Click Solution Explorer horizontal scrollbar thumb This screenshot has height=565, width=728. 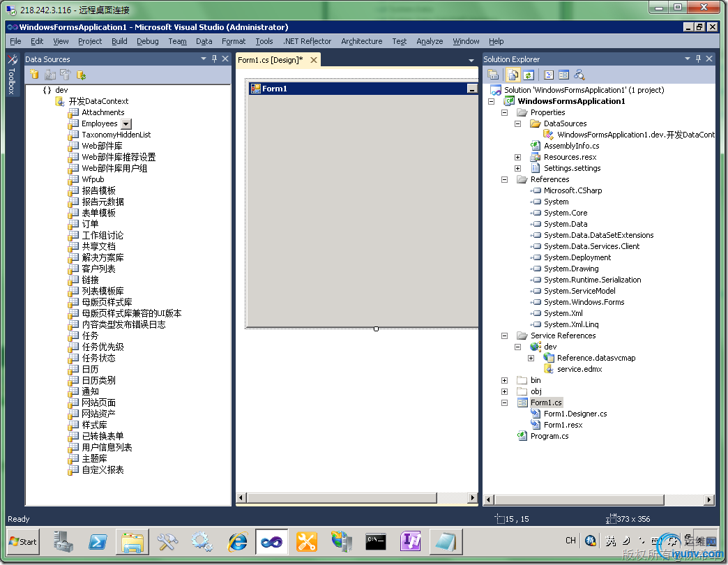579,500
